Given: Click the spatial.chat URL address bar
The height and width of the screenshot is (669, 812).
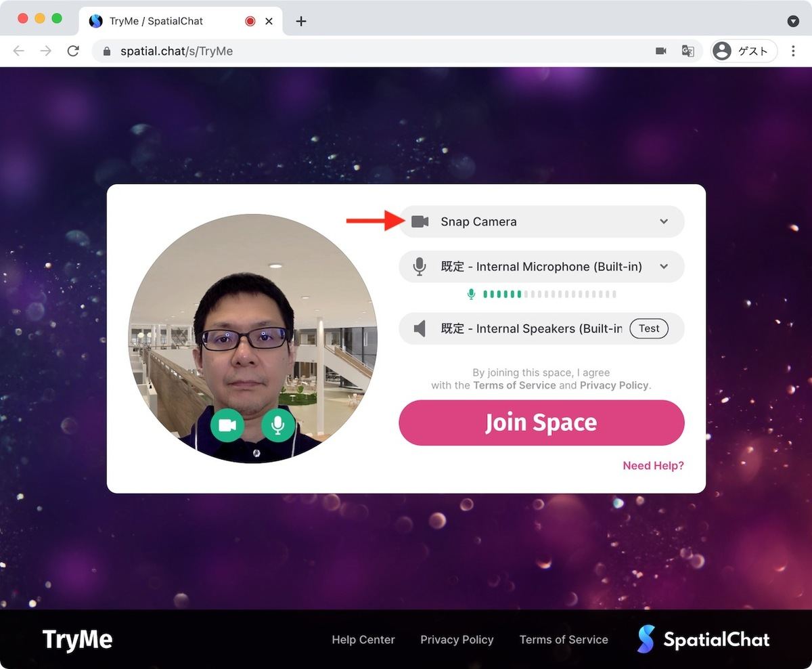Looking at the screenshot, I should coord(396,51).
